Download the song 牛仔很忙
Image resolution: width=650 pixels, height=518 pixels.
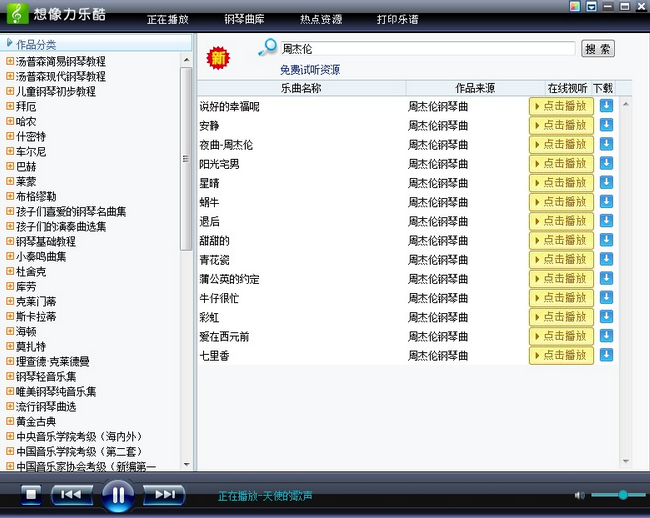[606, 297]
